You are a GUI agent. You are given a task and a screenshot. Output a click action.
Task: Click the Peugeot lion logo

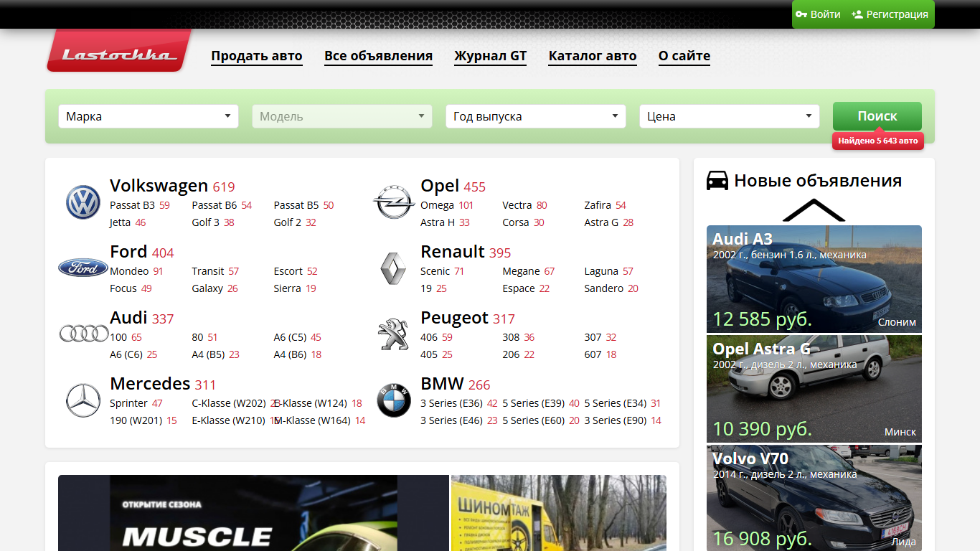click(393, 334)
